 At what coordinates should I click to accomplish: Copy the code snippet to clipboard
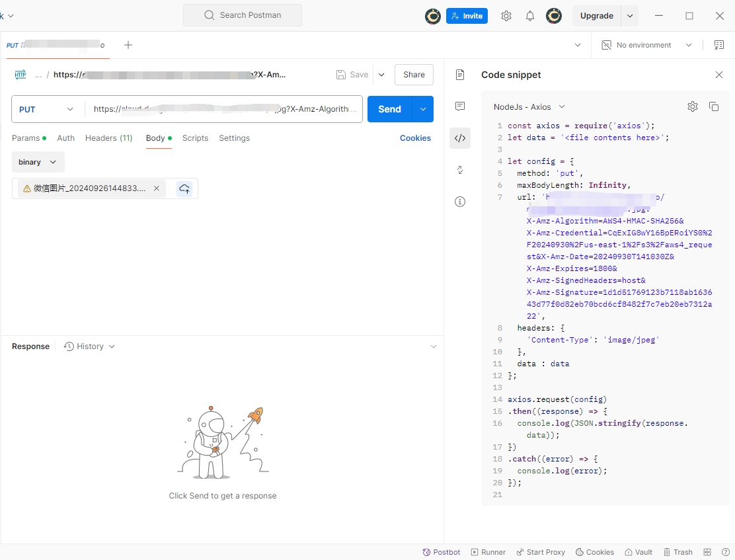(x=714, y=106)
